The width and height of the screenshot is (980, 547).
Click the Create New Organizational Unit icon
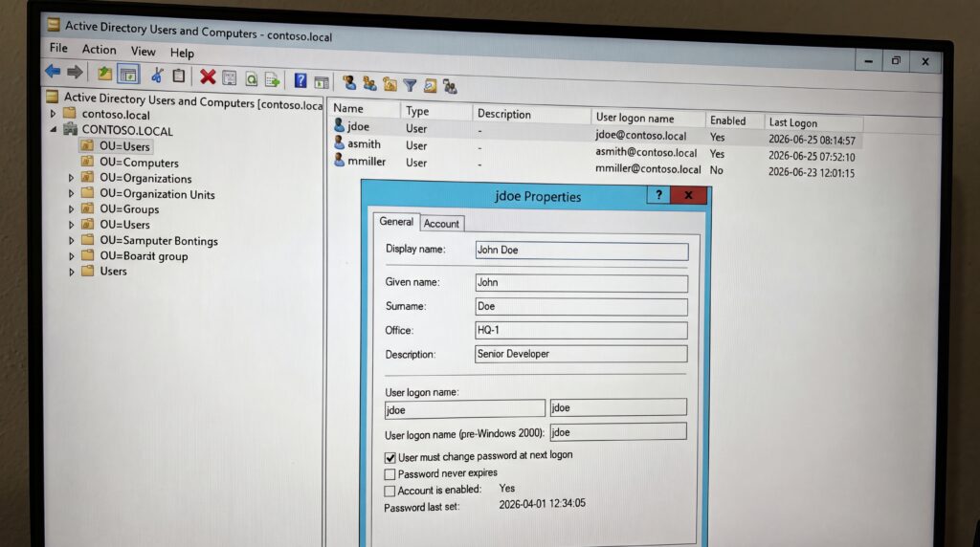(x=390, y=83)
